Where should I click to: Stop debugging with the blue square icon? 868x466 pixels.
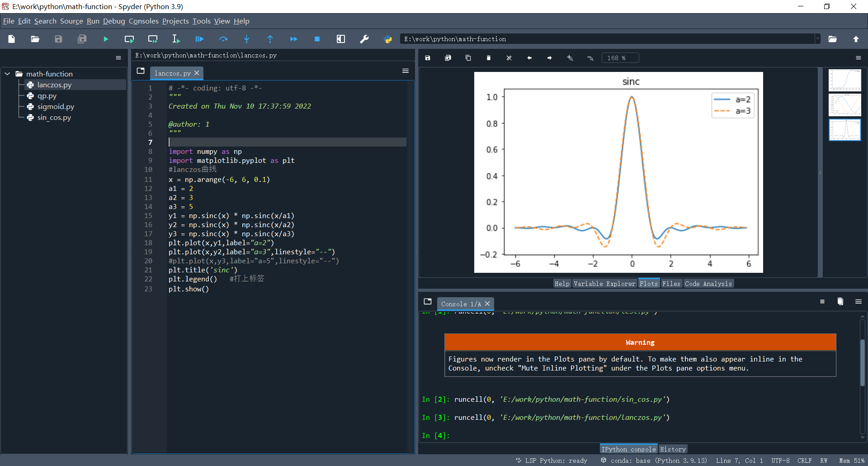[317, 39]
